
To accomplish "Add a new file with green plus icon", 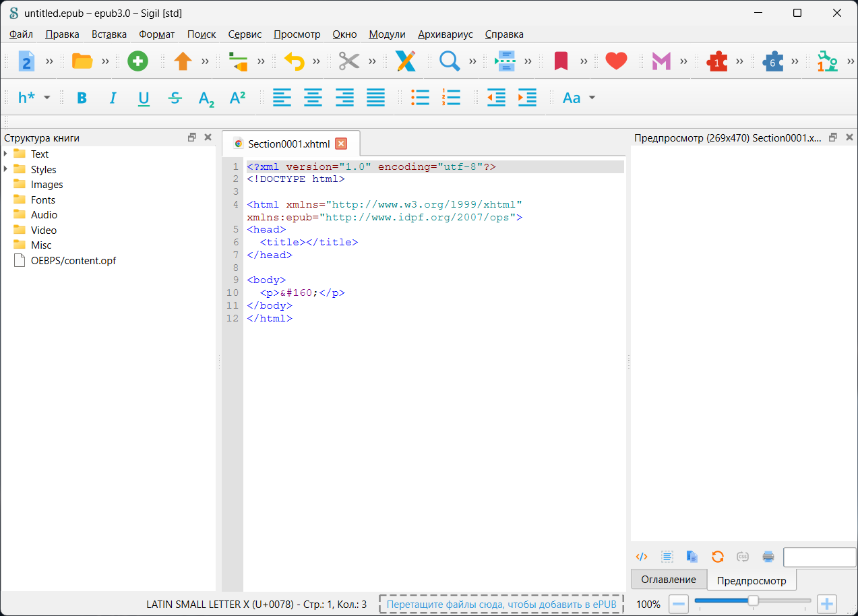I will [x=137, y=61].
